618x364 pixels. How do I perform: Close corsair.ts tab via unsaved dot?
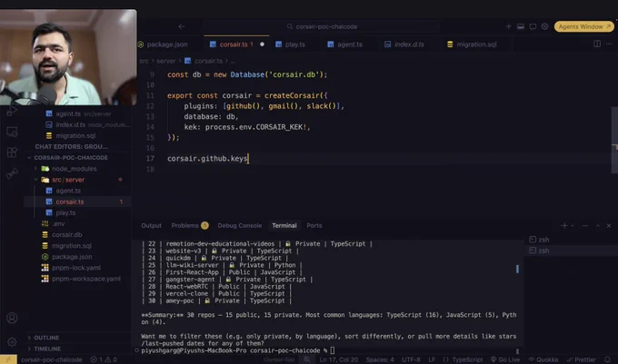pos(262,44)
